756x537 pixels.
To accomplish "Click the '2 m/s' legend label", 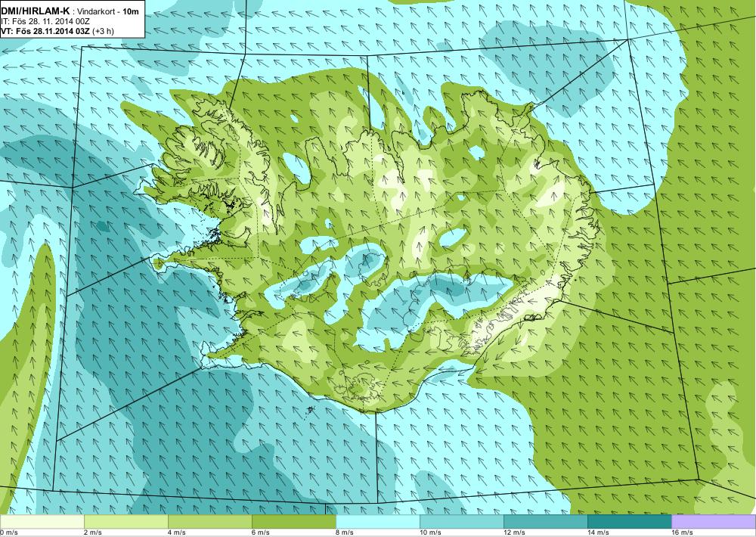I will pyautogui.click(x=93, y=532).
